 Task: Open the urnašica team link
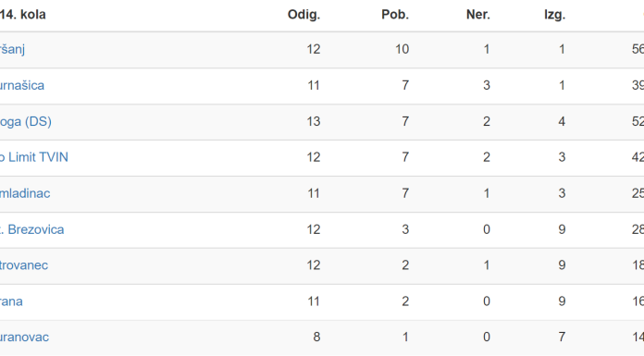click(x=22, y=85)
